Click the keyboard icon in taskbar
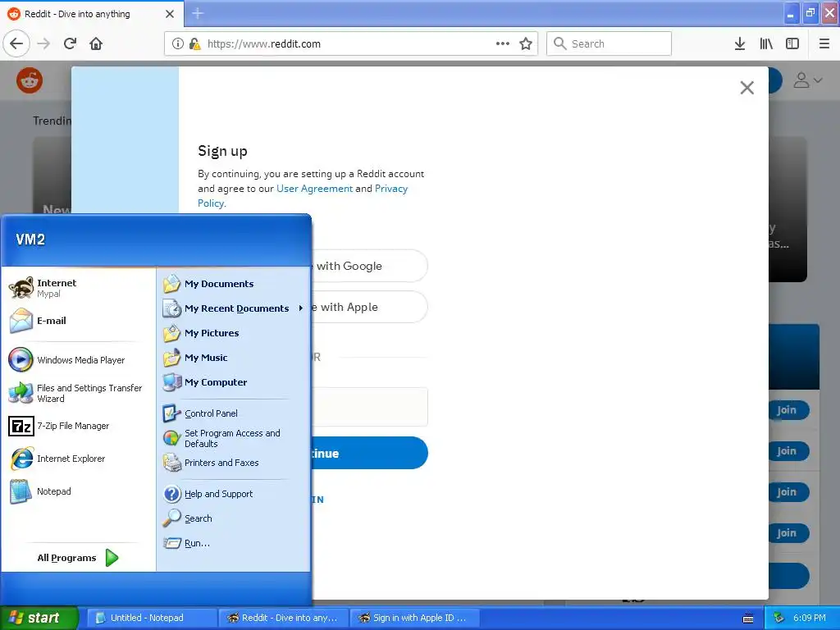The height and width of the screenshot is (630, 840). pyautogui.click(x=748, y=619)
